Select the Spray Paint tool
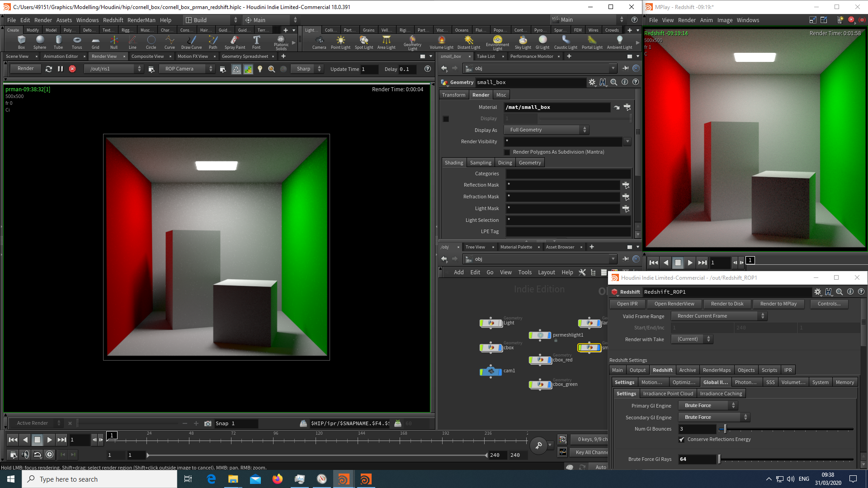868x488 pixels. point(235,42)
